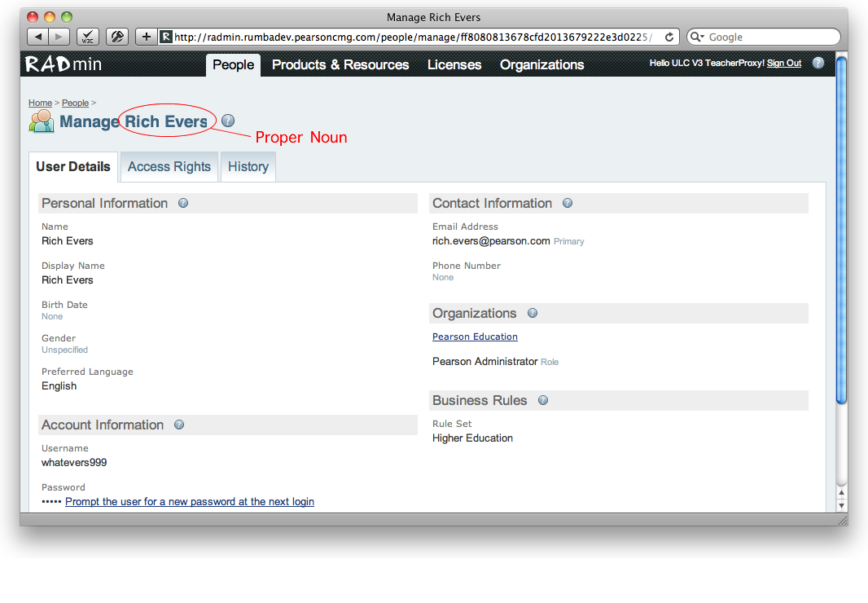Click the RADmin logo
This screenshot has width=868, height=603.
pos(64,64)
